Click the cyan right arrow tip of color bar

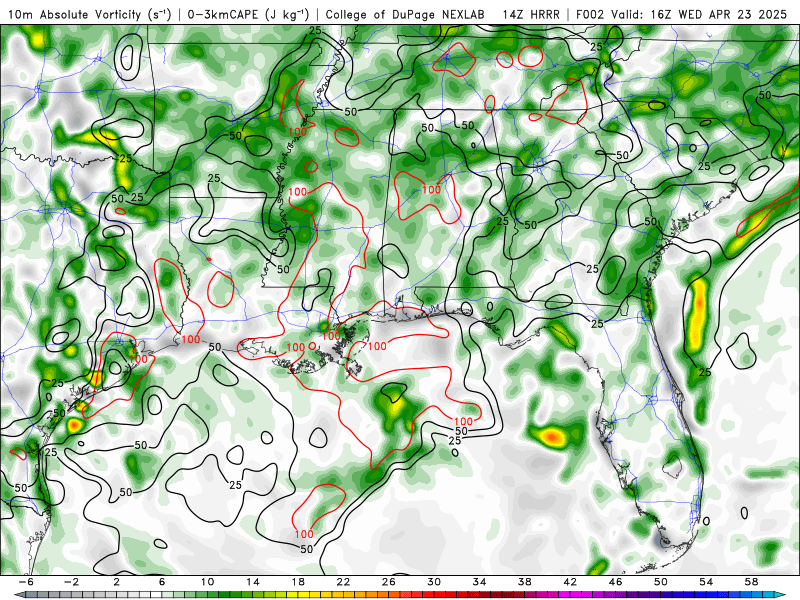pos(782,595)
